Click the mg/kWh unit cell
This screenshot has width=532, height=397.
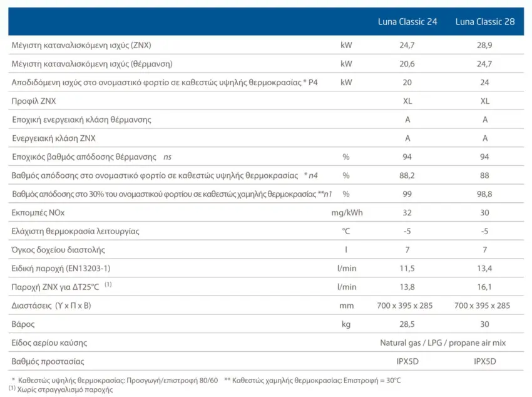(347, 213)
